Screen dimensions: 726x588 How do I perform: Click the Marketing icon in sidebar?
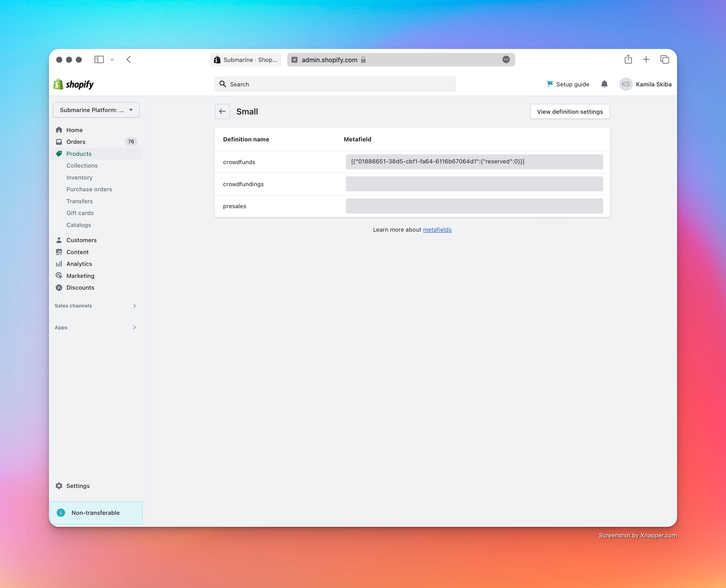coord(59,275)
